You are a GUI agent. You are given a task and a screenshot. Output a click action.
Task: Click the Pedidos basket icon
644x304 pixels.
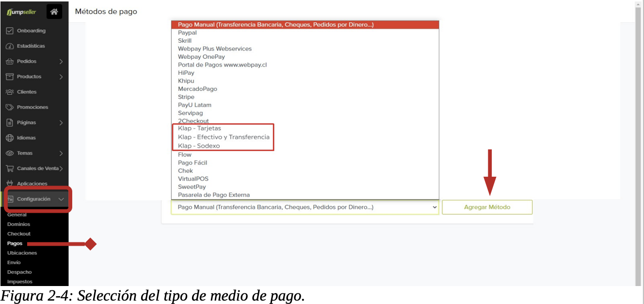10,62
